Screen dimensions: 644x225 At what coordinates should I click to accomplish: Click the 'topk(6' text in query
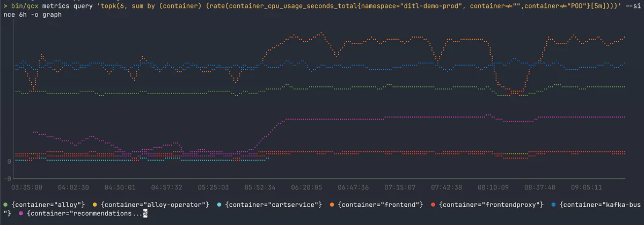click(110, 5)
